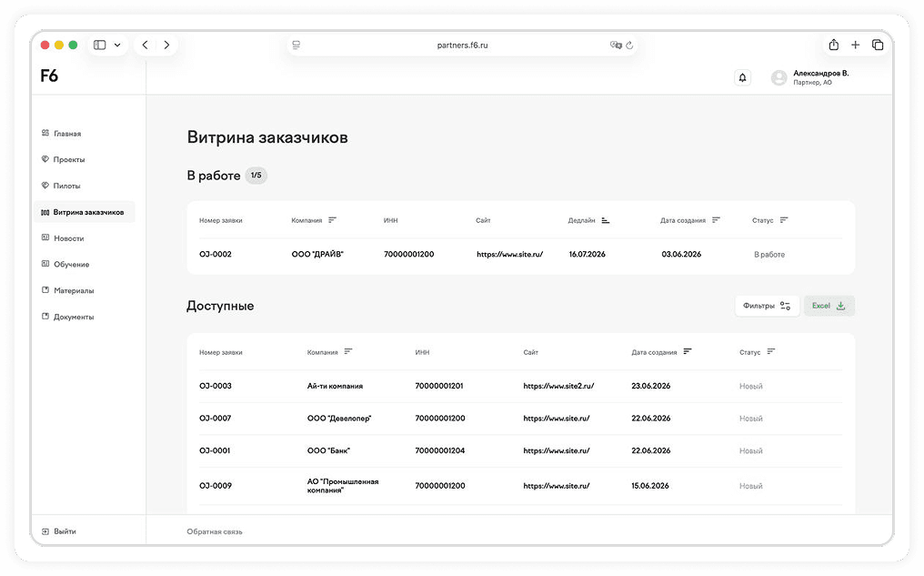924x576 pixels.
Task: Click the Номер заявки header in Доступные
Action: coord(220,352)
